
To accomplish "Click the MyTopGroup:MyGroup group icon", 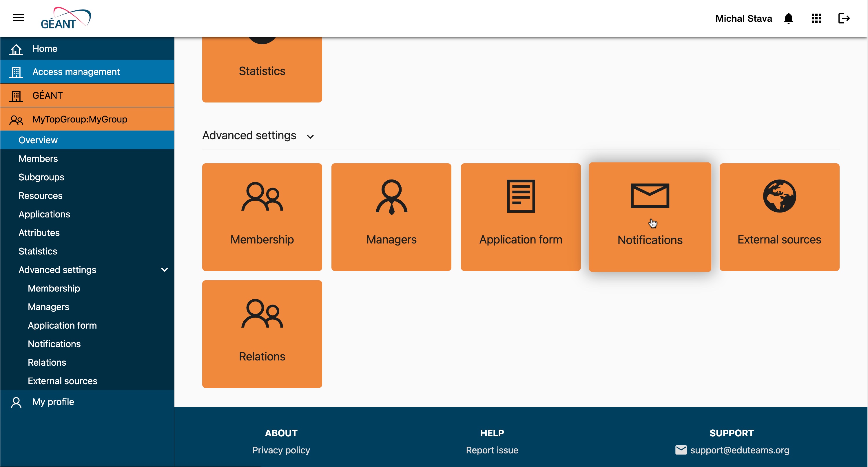I will pyautogui.click(x=16, y=120).
